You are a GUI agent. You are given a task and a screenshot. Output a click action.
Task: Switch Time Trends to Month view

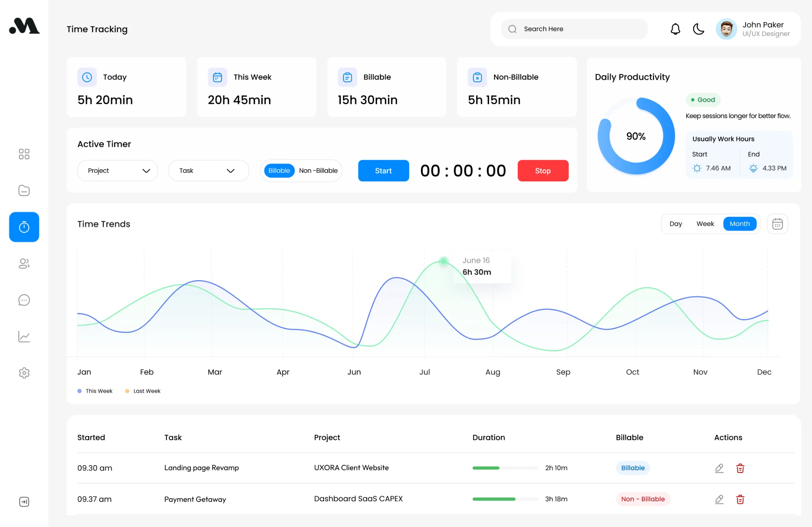point(740,224)
